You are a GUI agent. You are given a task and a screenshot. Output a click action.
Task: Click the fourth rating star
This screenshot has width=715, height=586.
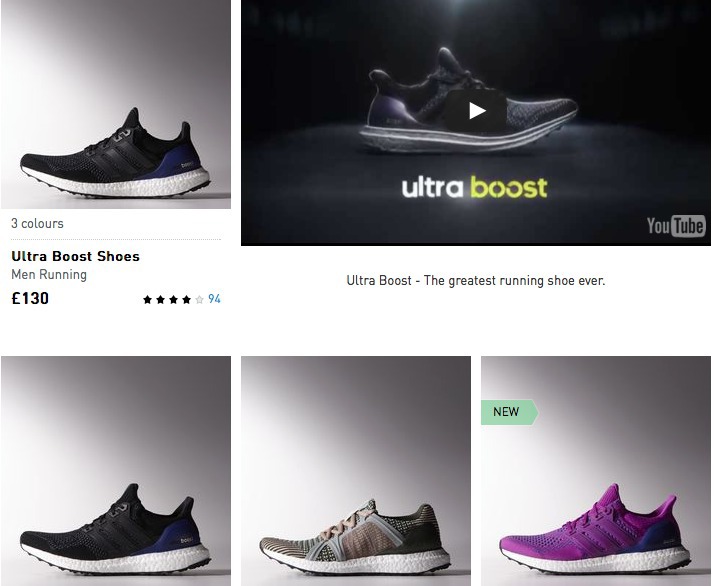[187, 300]
